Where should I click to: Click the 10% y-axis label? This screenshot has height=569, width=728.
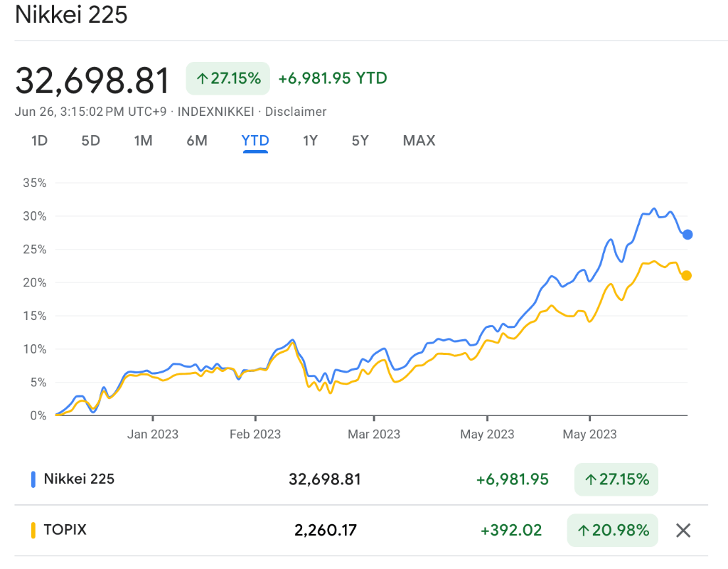(x=35, y=349)
